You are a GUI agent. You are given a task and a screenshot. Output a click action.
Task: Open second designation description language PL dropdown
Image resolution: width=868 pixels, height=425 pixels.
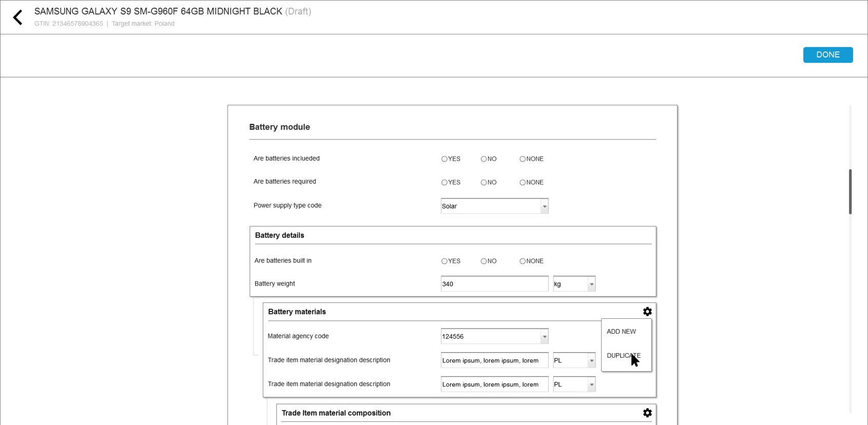pyautogui.click(x=591, y=384)
